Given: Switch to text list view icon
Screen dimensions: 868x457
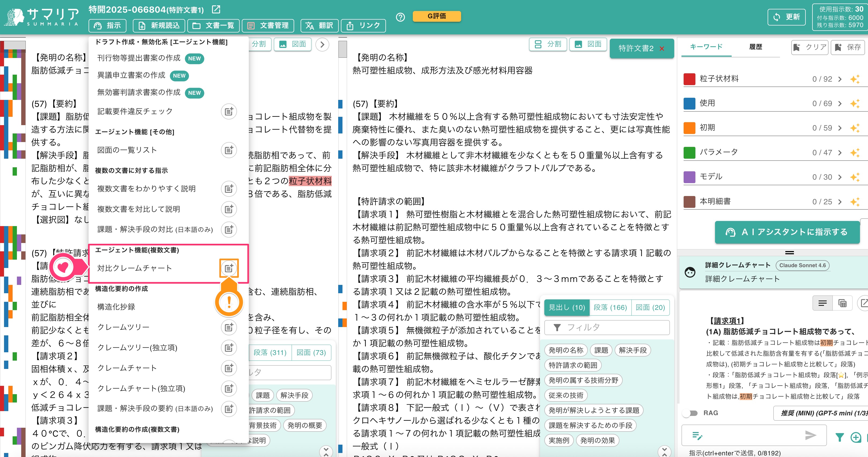Looking at the screenshot, I should tap(823, 303).
